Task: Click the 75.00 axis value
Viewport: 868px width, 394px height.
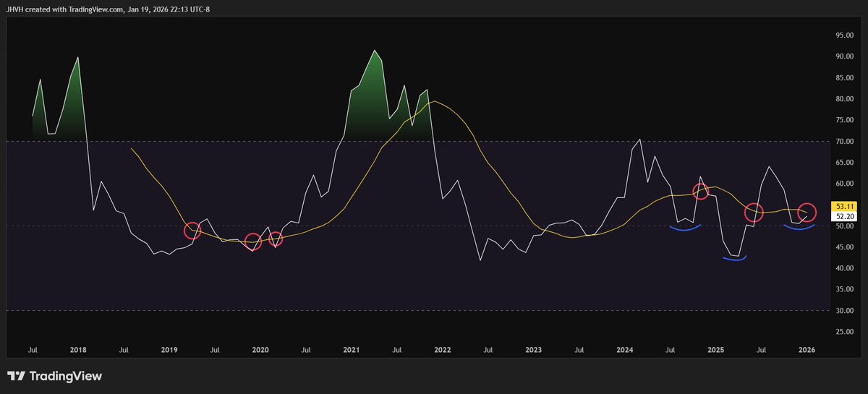Action: pos(845,120)
